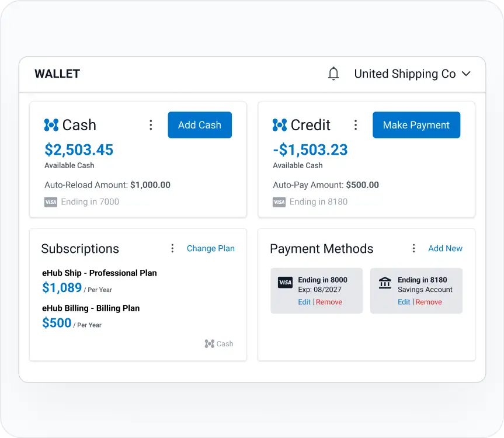The image size is (504, 438).
Task: Select Visa card ending in 8180
Action: click(x=310, y=202)
